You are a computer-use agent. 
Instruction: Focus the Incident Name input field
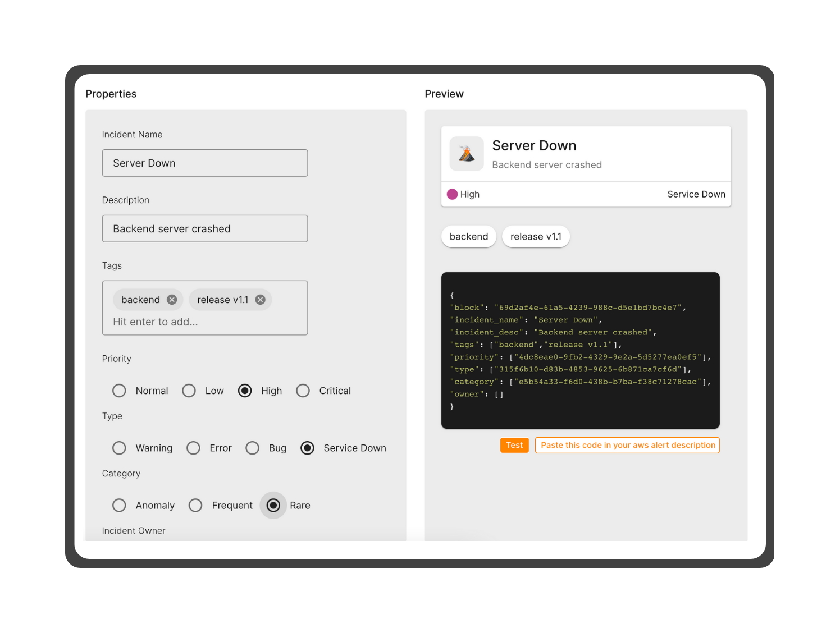pos(205,163)
